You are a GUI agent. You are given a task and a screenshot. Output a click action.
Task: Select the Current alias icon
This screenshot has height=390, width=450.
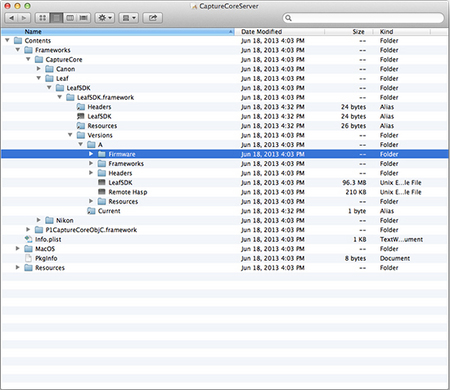[91, 211]
